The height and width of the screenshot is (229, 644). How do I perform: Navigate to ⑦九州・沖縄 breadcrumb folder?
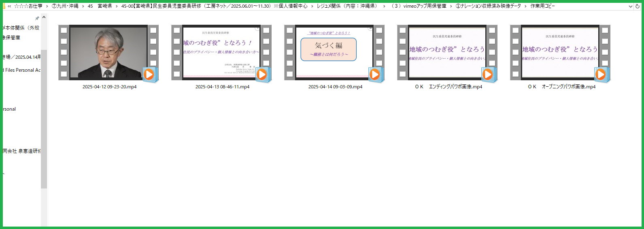pyautogui.click(x=65, y=6)
